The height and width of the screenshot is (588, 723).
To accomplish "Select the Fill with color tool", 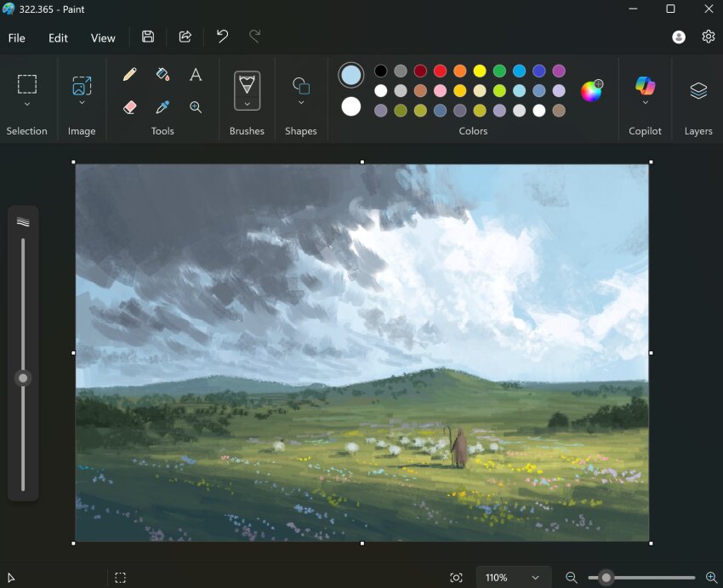I will pyautogui.click(x=162, y=75).
